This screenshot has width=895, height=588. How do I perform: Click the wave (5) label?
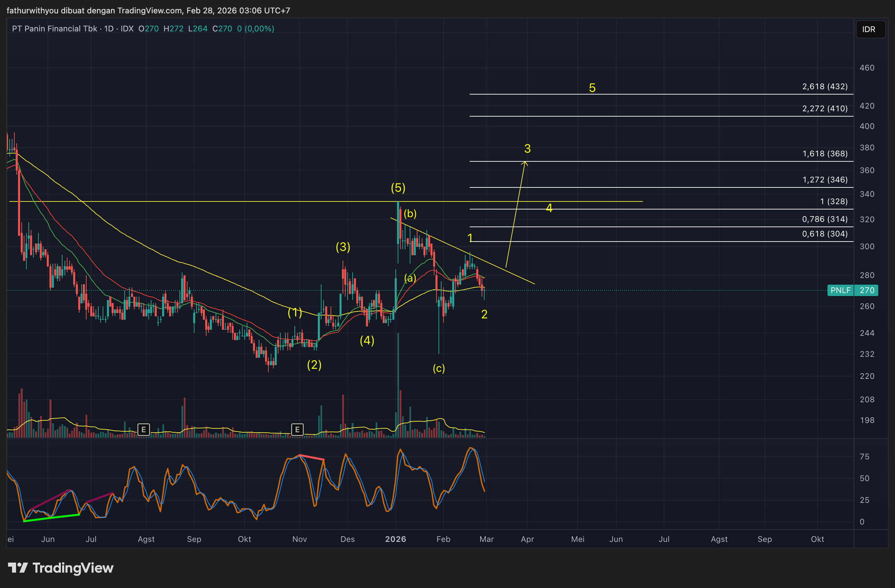coord(398,188)
